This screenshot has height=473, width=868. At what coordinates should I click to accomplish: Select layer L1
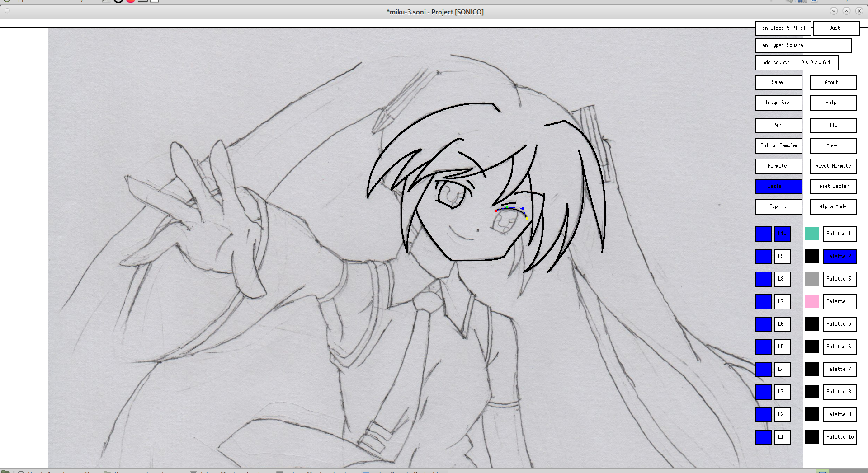coord(782,437)
